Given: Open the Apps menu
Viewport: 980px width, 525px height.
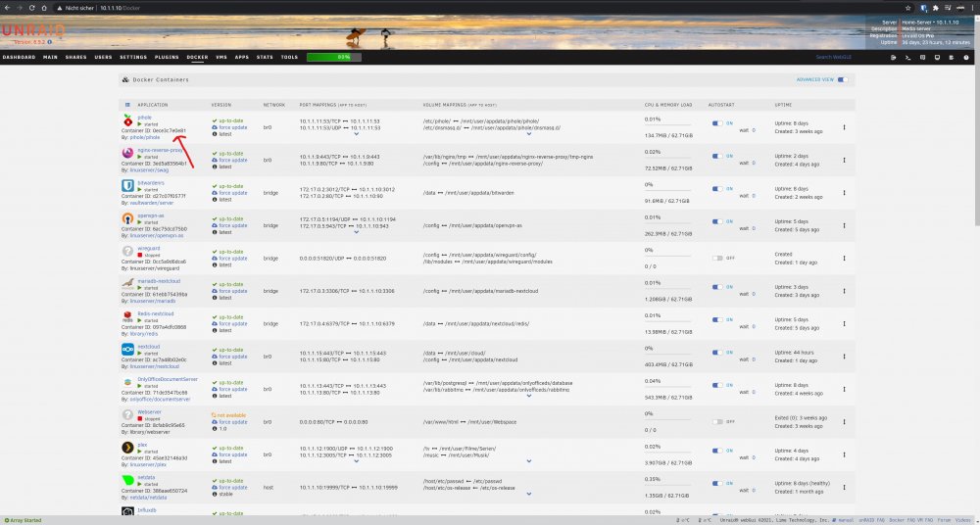Looking at the screenshot, I should coord(242,57).
